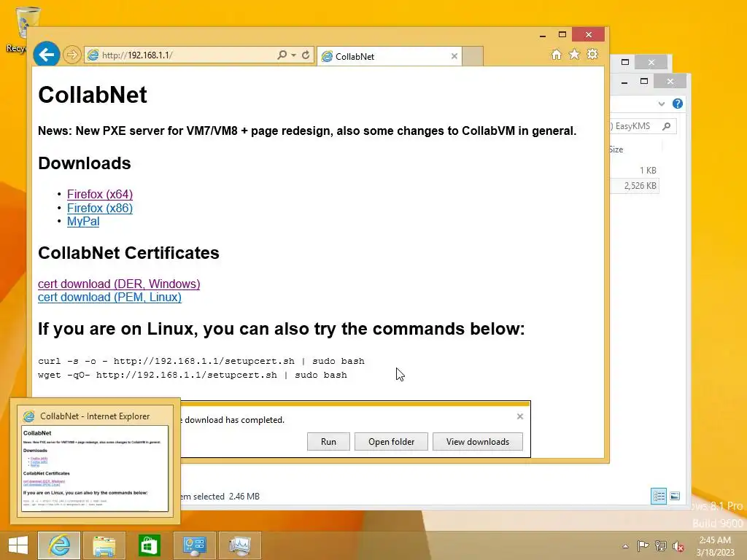This screenshot has width=747, height=560.
Task: Click cert download (DER, Windows) link
Action: pos(119,284)
